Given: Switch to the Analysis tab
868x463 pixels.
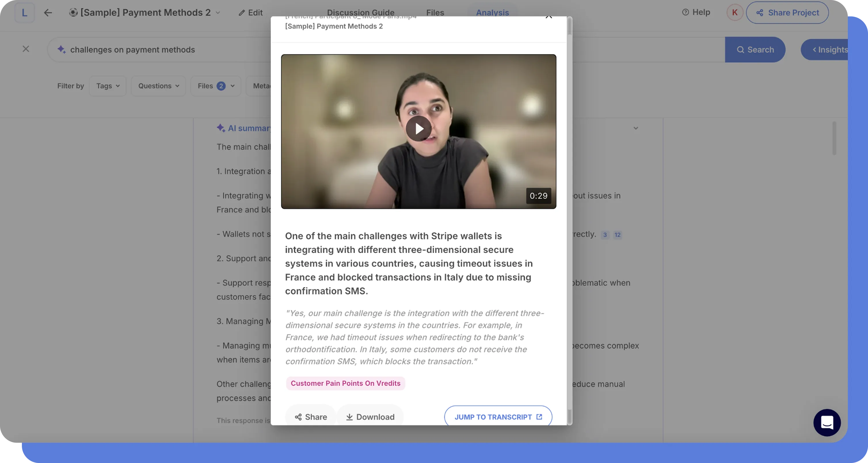Looking at the screenshot, I should pyautogui.click(x=492, y=13).
